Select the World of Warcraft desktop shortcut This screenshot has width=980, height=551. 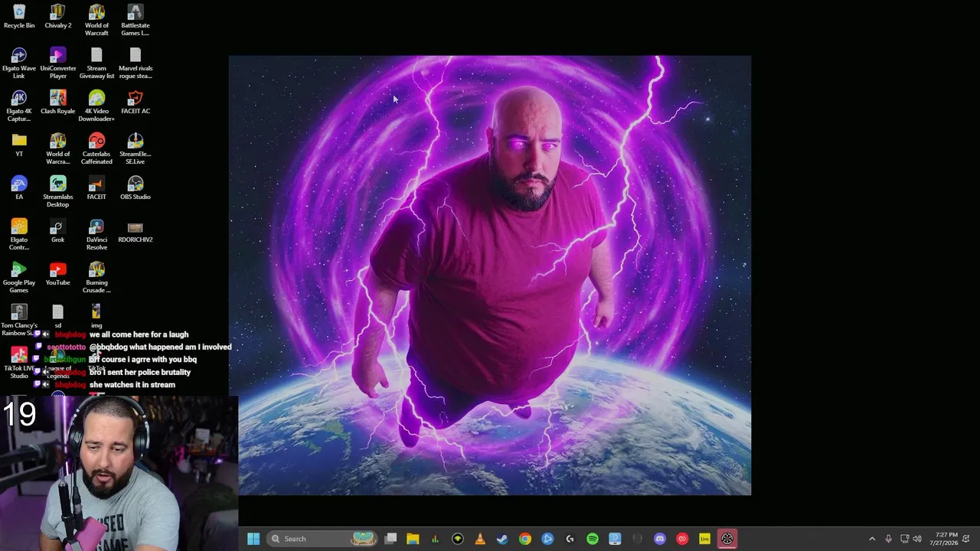96,20
